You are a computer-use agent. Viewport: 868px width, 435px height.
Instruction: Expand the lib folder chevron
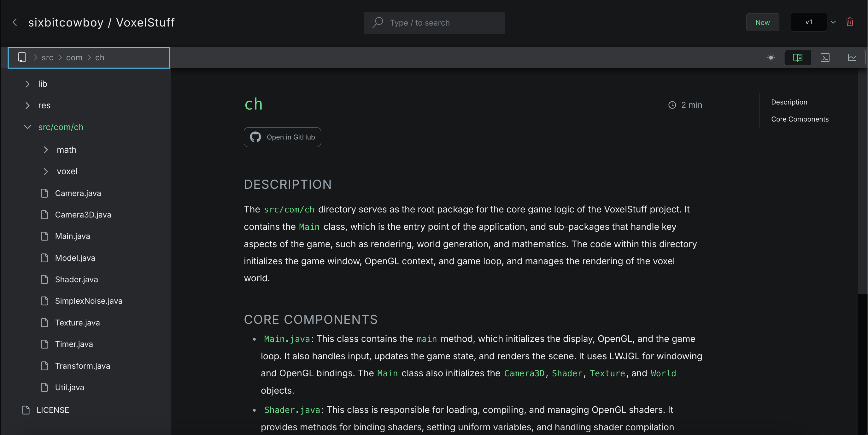(28, 84)
